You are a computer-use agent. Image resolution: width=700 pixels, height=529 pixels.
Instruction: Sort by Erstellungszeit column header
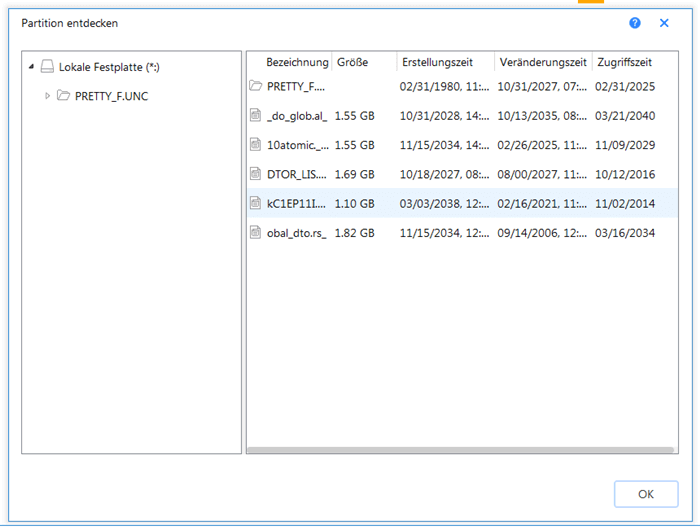pos(445,62)
